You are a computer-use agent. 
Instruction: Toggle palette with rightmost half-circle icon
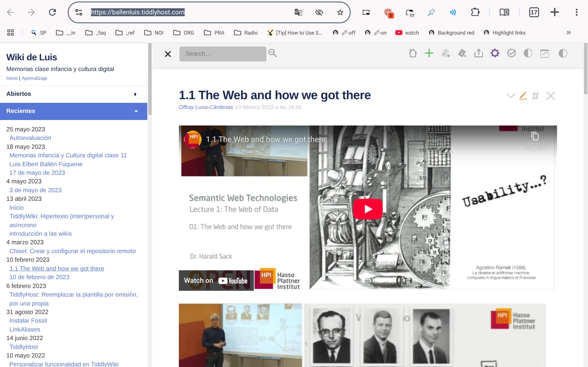pos(563,54)
